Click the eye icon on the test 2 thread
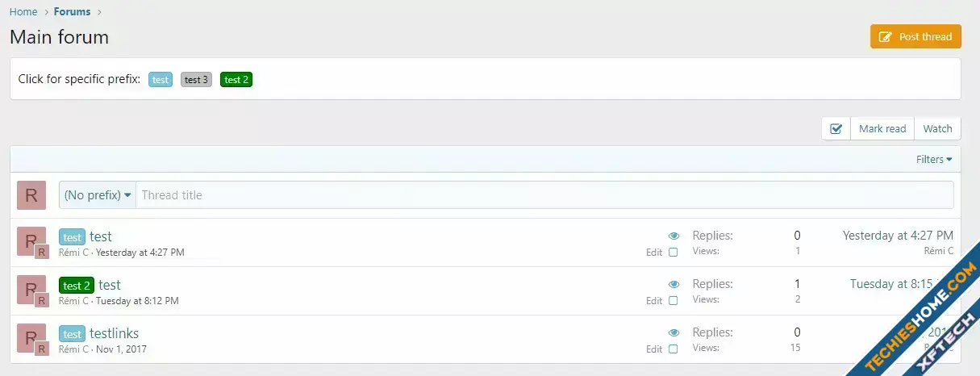This screenshot has width=980, height=376. point(674,284)
